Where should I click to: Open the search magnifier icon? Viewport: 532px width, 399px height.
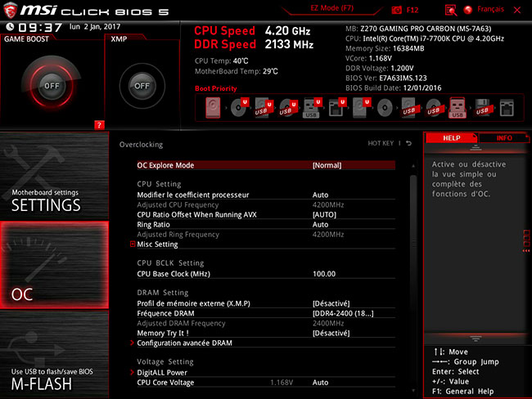tap(451, 9)
